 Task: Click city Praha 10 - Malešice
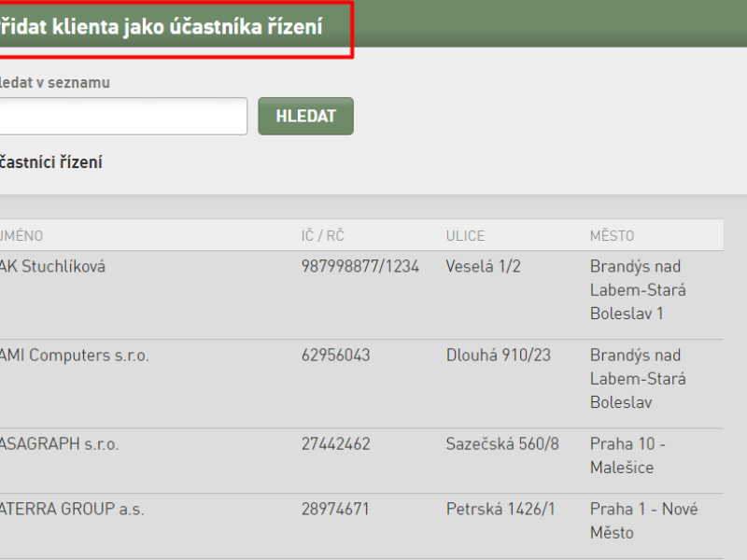(x=627, y=455)
